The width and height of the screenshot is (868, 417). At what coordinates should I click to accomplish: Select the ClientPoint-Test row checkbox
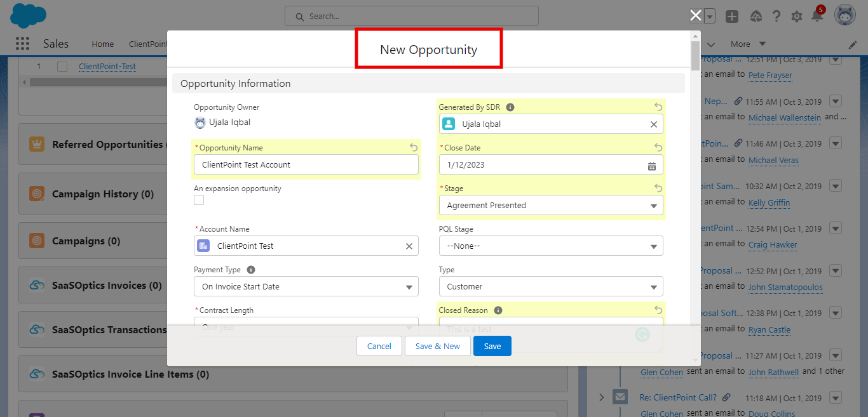pos(62,67)
